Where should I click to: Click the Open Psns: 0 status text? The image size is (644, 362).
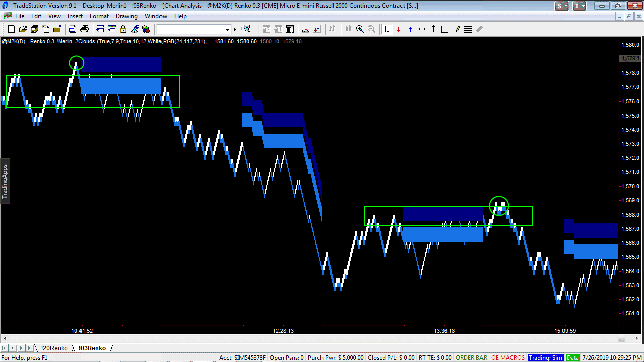[287, 358]
